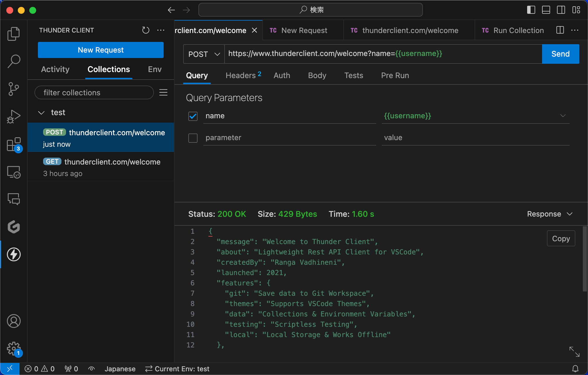Copy the response body

pyautogui.click(x=561, y=238)
